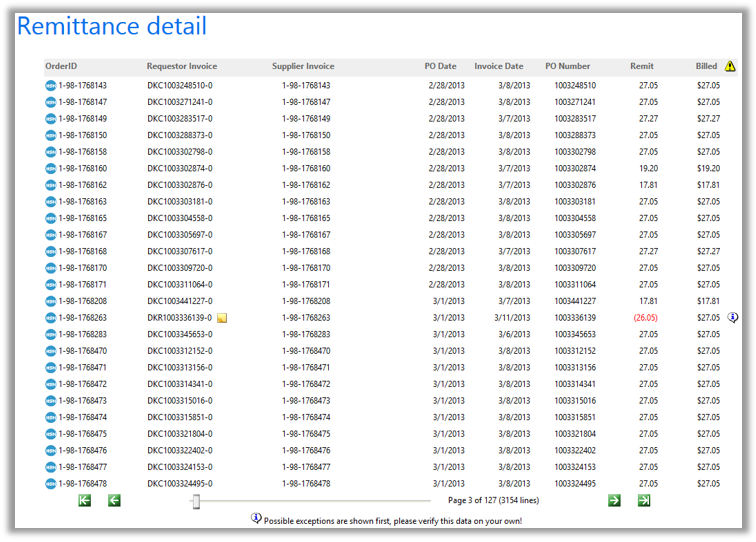Image resolution: width=756 pixels, height=542 pixels.
Task: Go to the previous page arrow icon
Action: [114, 501]
